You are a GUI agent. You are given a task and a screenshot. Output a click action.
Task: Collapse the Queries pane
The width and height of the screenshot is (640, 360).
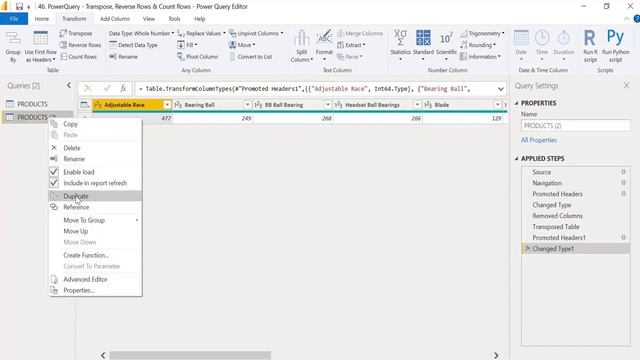(x=69, y=85)
